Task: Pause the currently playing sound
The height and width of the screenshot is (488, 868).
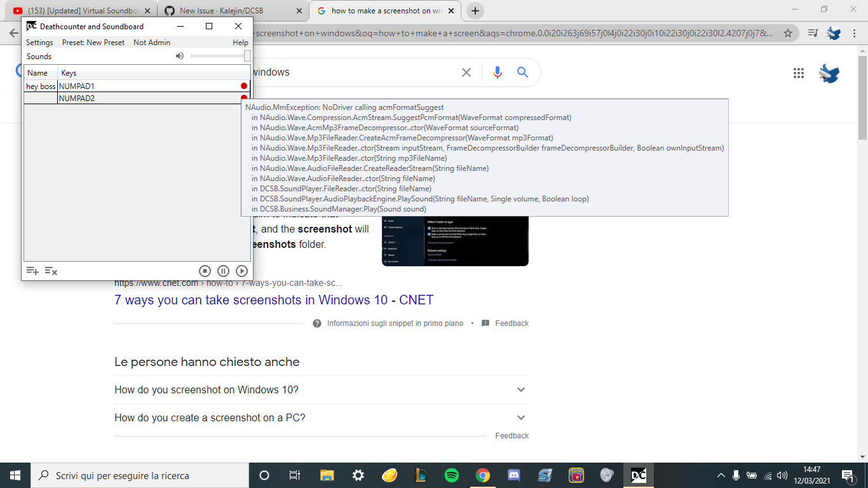Action: [223, 271]
